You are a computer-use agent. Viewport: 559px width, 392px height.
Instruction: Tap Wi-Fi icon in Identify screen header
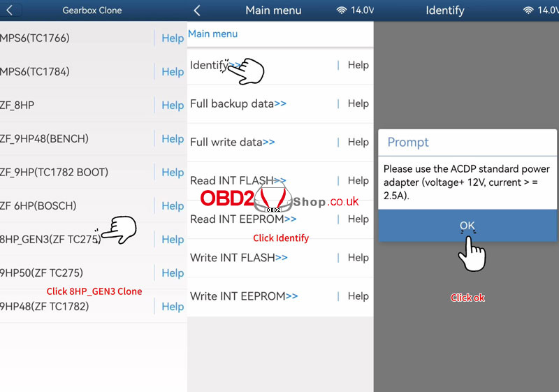530,10
